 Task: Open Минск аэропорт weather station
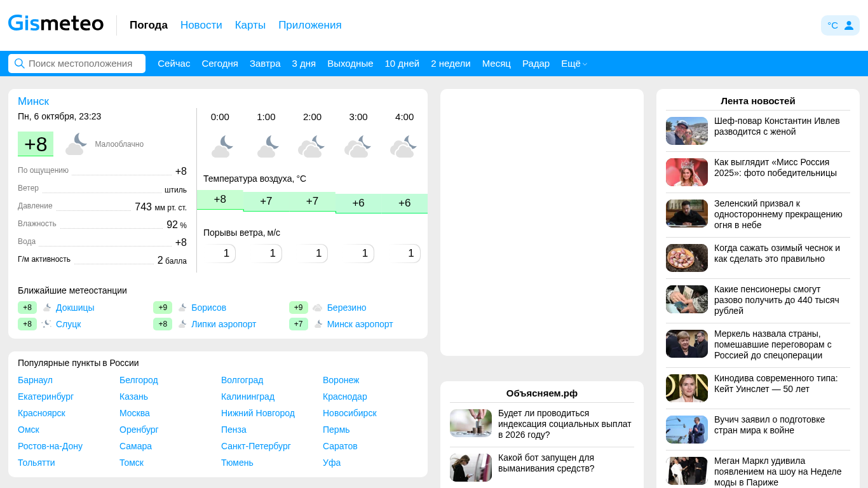pyautogui.click(x=360, y=324)
